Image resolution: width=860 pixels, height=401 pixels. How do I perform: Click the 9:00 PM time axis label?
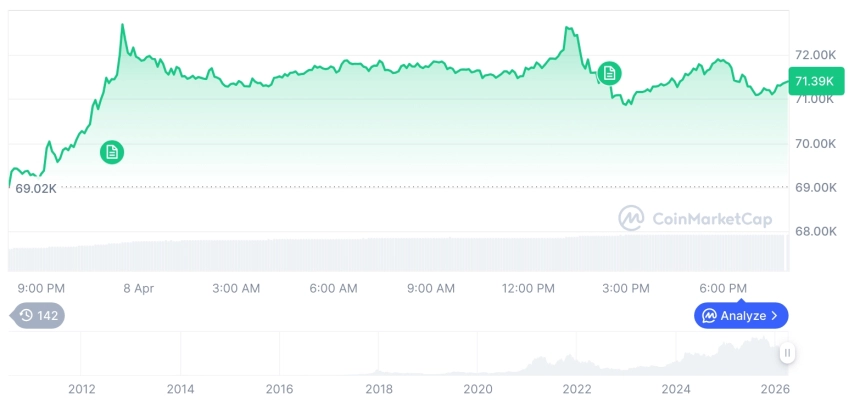click(41, 288)
